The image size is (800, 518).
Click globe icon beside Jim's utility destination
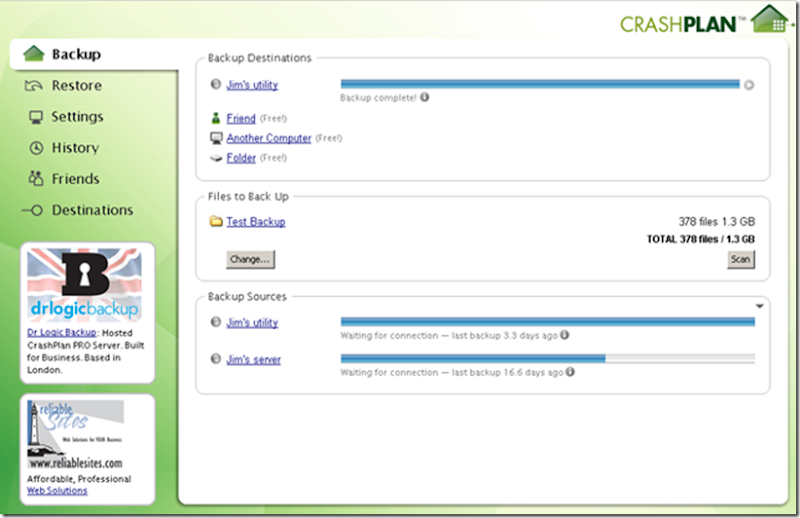215,84
